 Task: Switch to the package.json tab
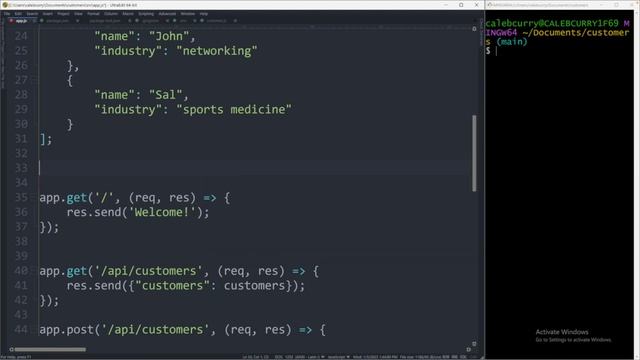57,20
